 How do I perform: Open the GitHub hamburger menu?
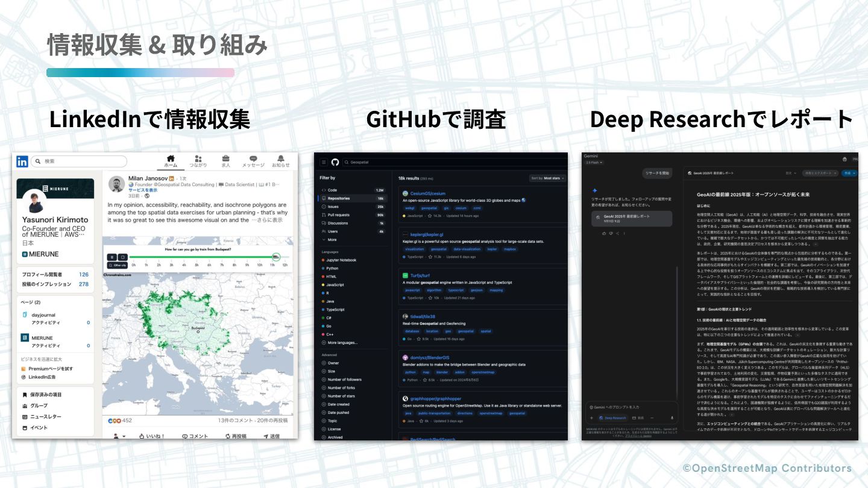coord(324,162)
